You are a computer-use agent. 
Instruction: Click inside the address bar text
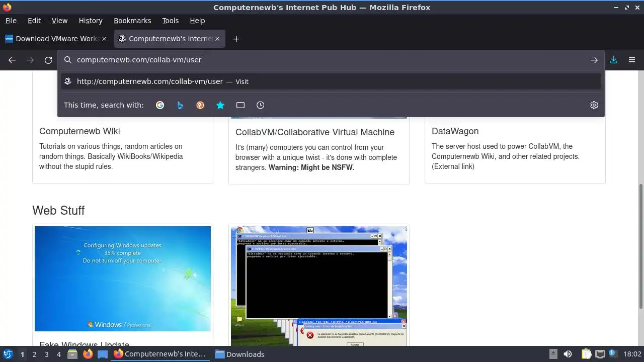tap(139, 60)
